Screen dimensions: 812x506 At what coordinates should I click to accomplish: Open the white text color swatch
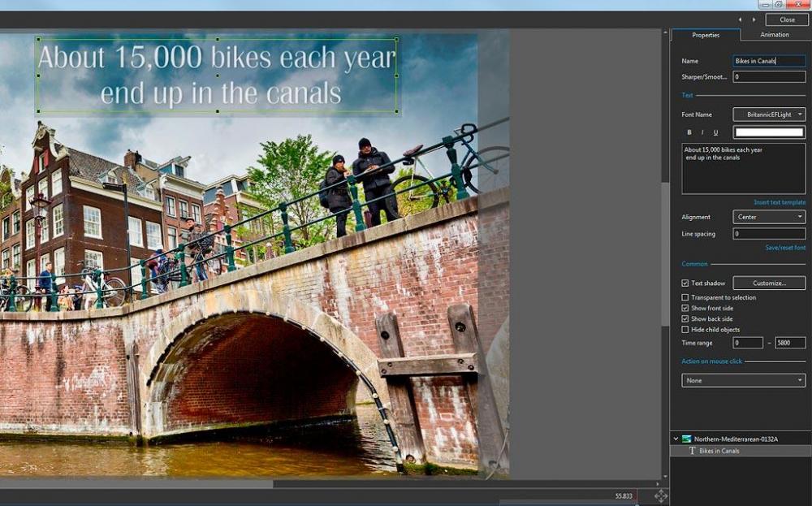pyautogui.click(x=769, y=132)
